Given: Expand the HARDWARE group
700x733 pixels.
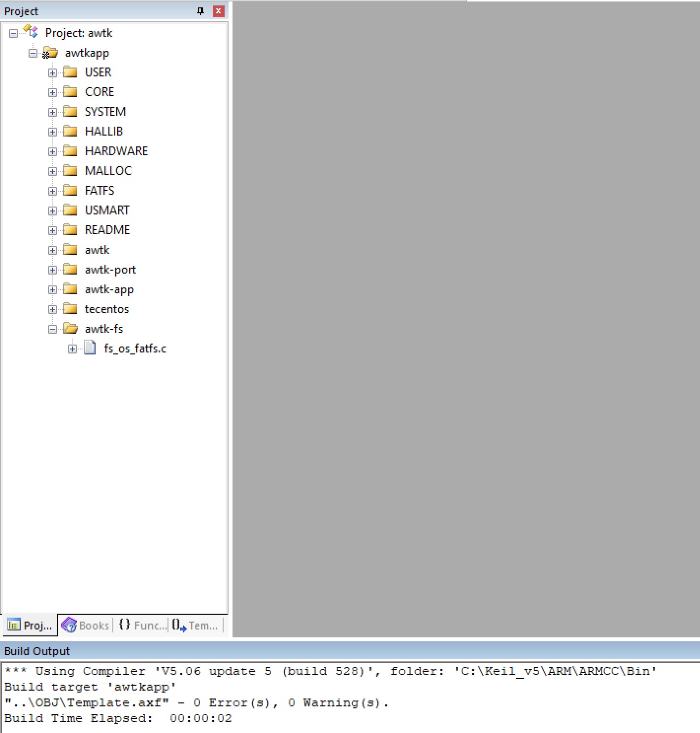Looking at the screenshot, I should tap(53, 152).
